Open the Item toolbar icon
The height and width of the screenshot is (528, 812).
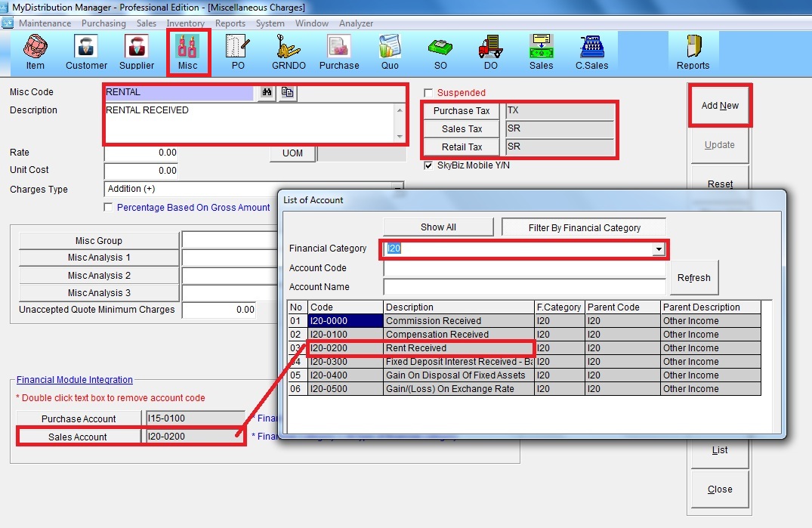point(36,51)
